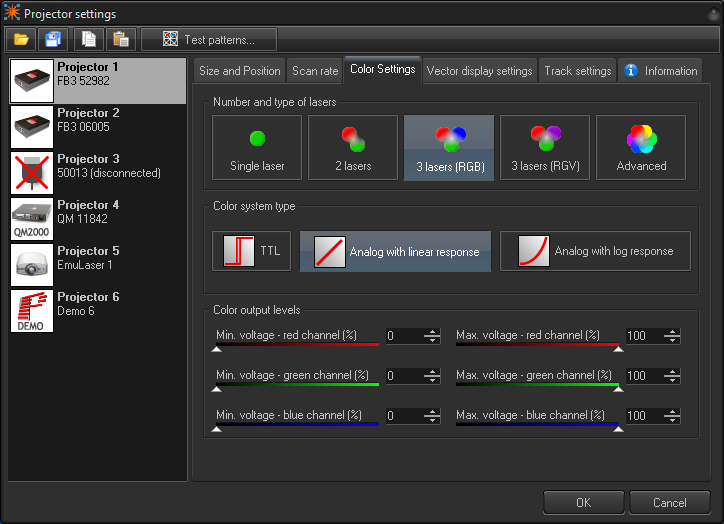The image size is (724, 524).
Task: Increase Max. voltage green channel value
Action: (672, 372)
